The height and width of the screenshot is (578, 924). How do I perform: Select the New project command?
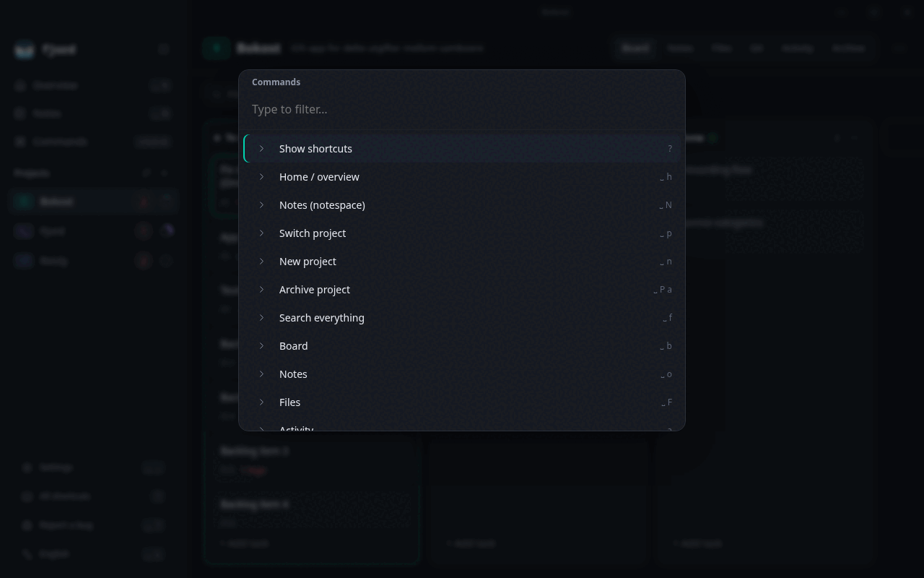(x=462, y=261)
